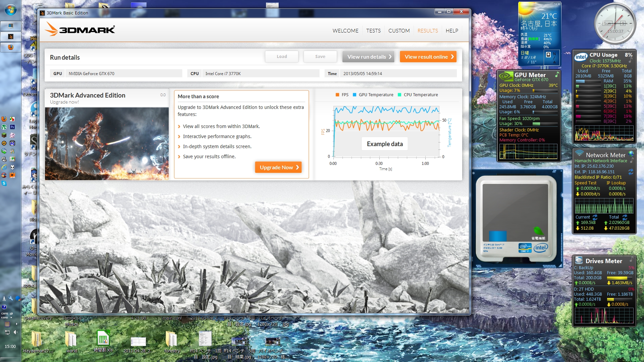Viewport: 644px width, 362px height.
Task: Click the IME tools wrench icon
Action: (11, 298)
